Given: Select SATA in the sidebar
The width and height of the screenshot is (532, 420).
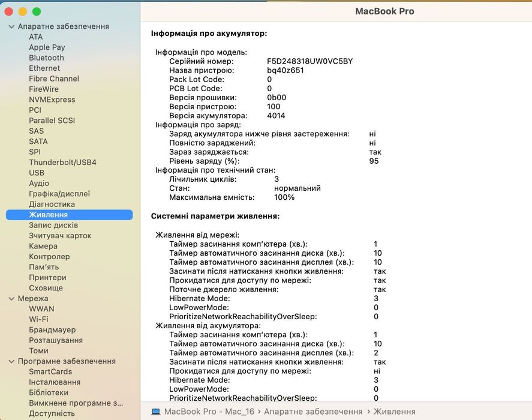Looking at the screenshot, I should (x=38, y=142).
